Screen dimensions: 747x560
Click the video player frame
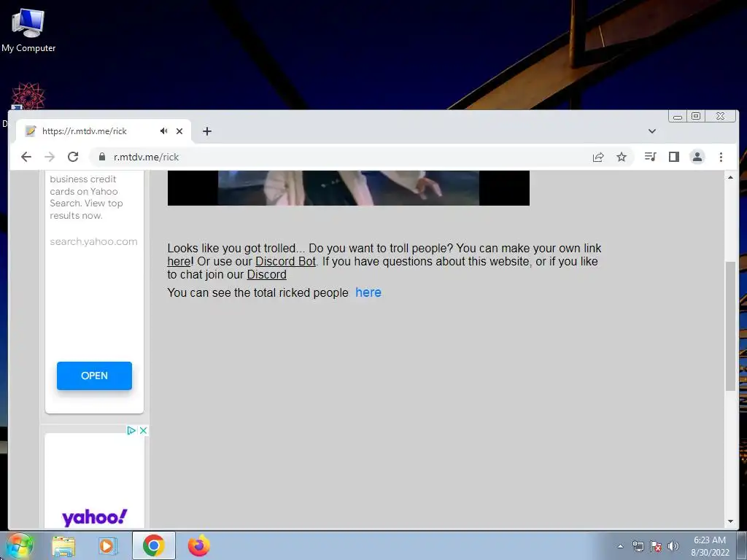348,188
